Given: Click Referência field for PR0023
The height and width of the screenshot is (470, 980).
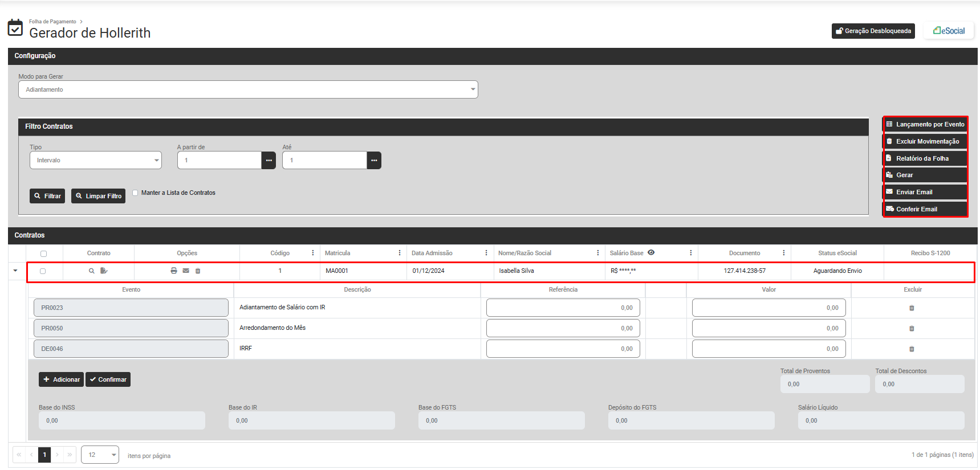Looking at the screenshot, I should pyautogui.click(x=563, y=308).
